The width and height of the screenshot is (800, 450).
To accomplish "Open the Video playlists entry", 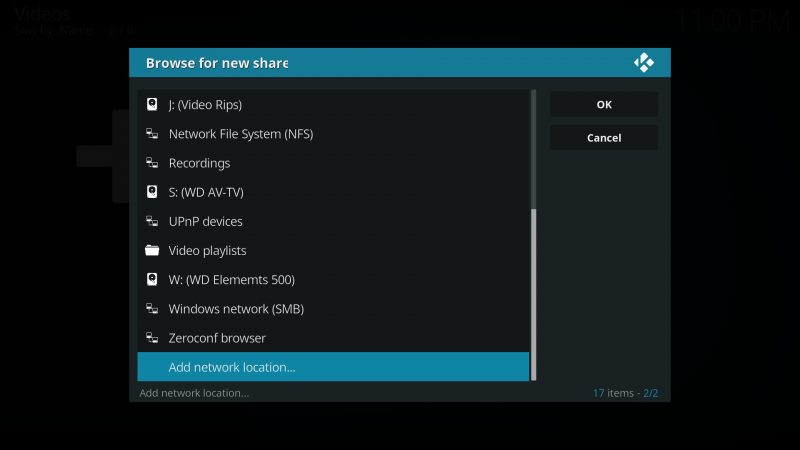I will [x=333, y=250].
